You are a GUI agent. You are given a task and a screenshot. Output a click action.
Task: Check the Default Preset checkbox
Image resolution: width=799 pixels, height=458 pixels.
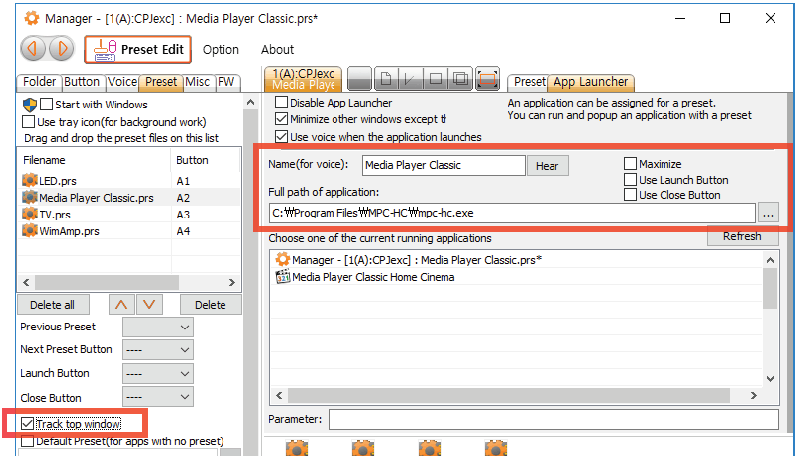point(28,441)
